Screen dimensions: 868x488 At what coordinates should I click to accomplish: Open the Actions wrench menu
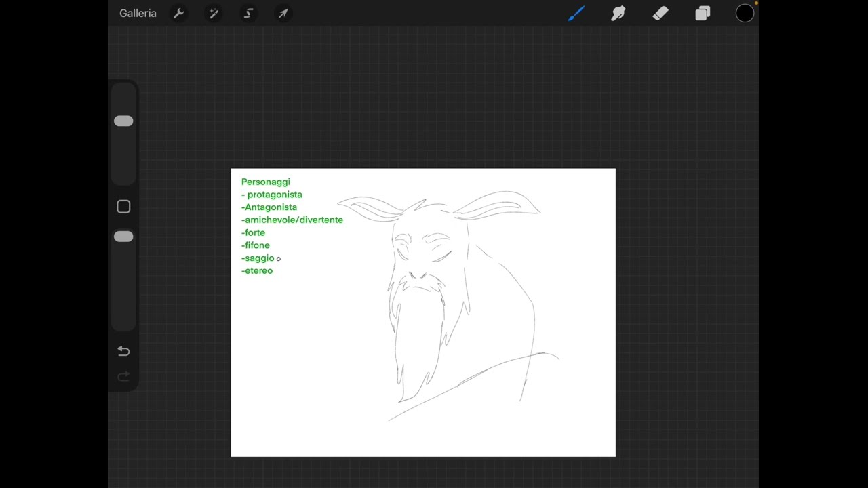179,14
